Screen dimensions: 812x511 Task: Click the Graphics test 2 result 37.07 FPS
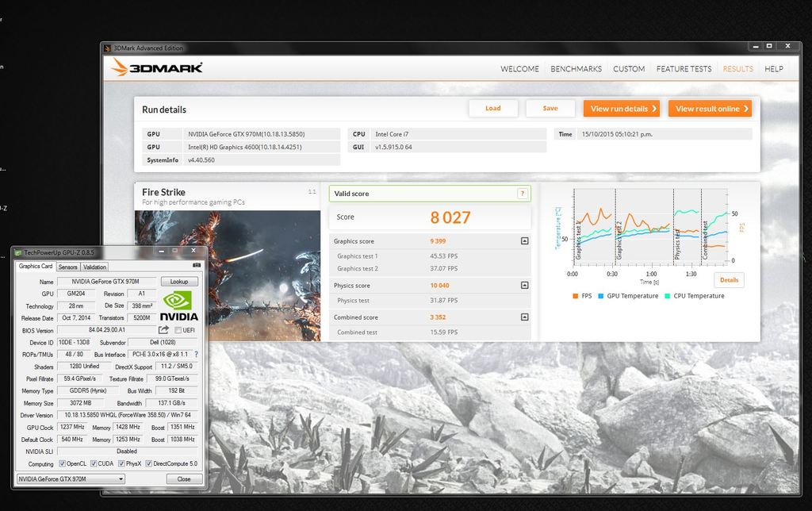click(x=443, y=268)
